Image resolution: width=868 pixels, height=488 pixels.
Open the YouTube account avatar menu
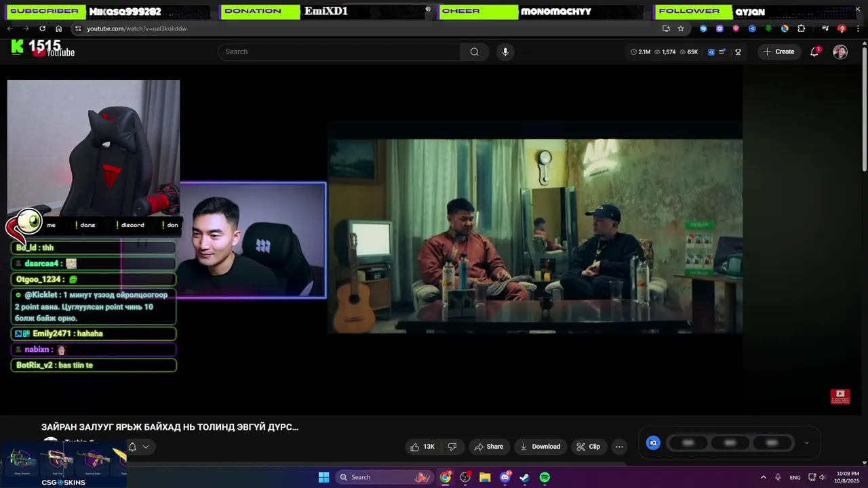tap(840, 52)
